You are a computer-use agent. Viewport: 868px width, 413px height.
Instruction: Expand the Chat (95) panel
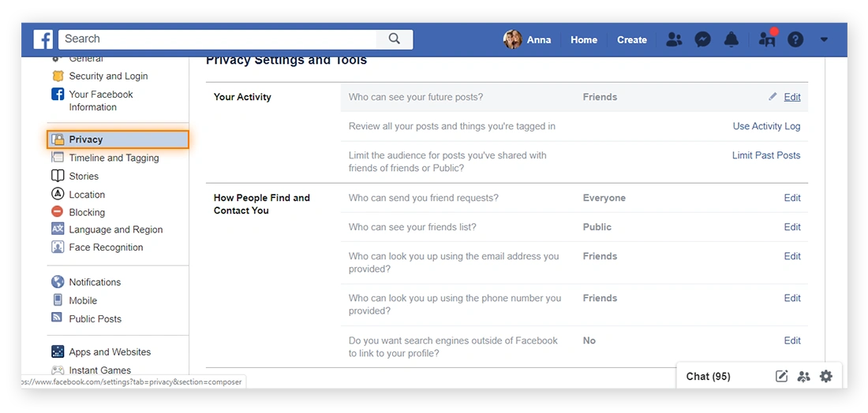pyautogui.click(x=708, y=376)
